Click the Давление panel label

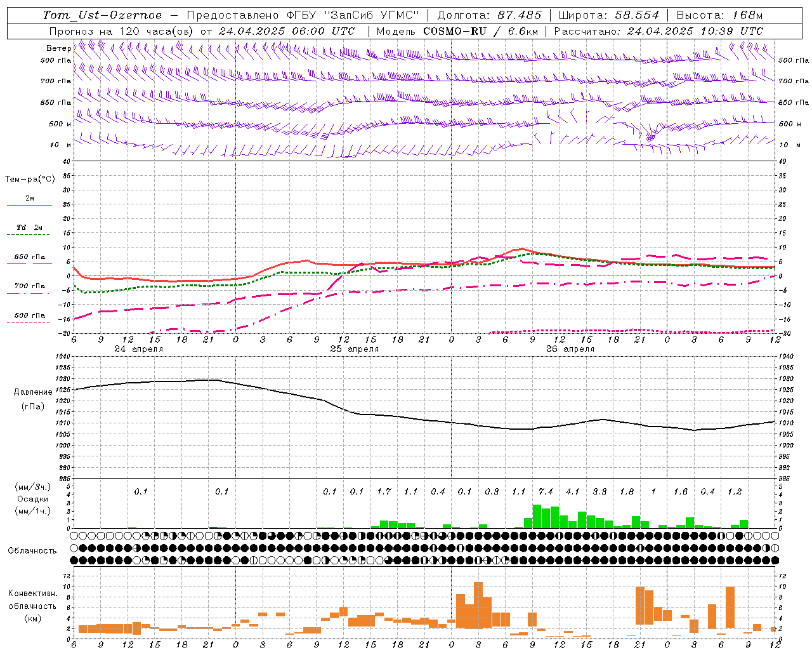tap(33, 392)
